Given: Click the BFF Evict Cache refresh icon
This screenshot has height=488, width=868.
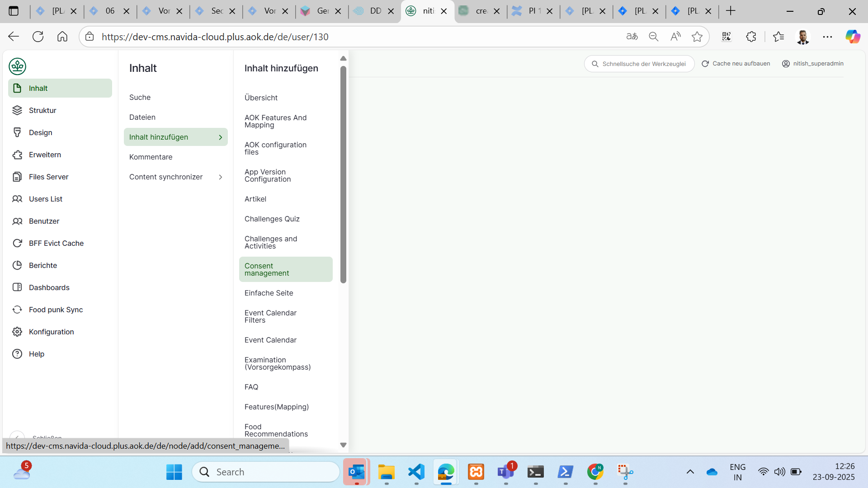Looking at the screenshot, I should point(17,243).
